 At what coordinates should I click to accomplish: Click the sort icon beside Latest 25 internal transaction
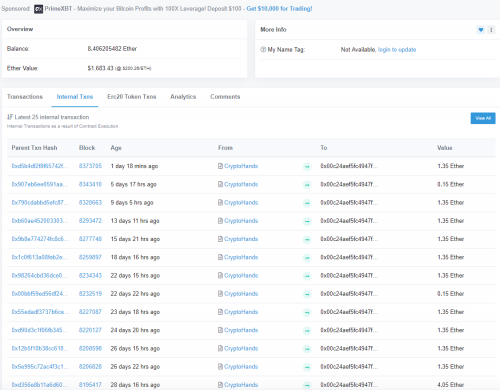point(10,117)
